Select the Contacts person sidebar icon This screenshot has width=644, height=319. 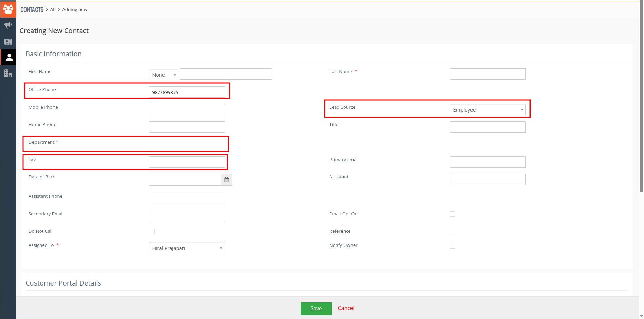(9, 57)
